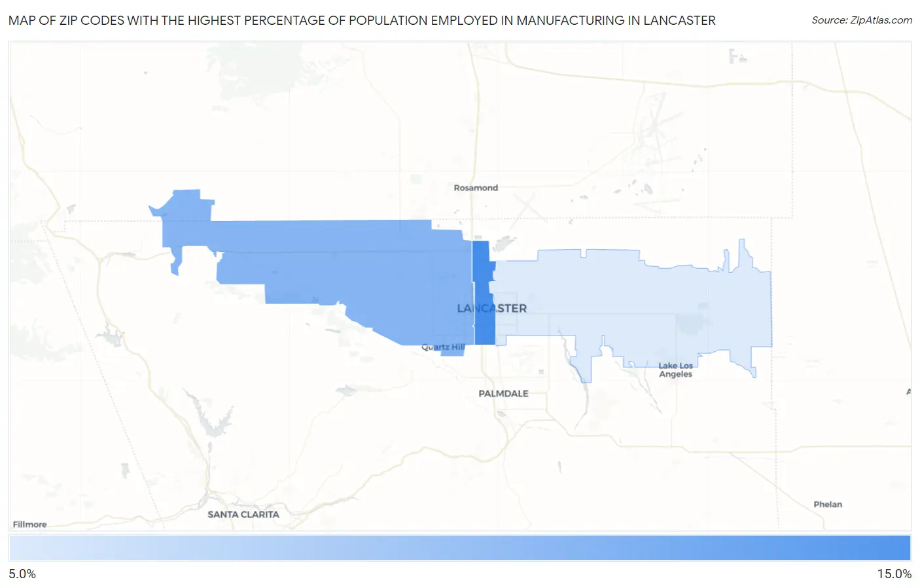
Task: Click the SANTA CLARITA label
Action: coord(243,514)
